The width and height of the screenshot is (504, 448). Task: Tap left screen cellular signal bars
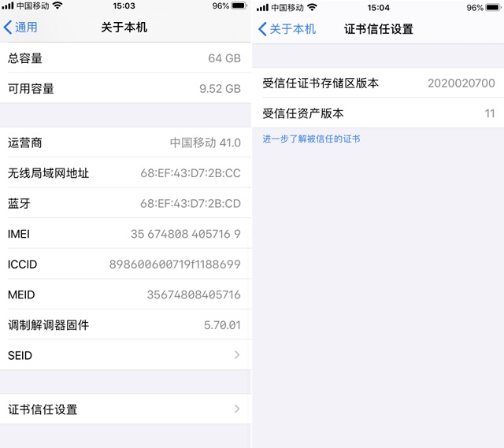coord(8,6)
